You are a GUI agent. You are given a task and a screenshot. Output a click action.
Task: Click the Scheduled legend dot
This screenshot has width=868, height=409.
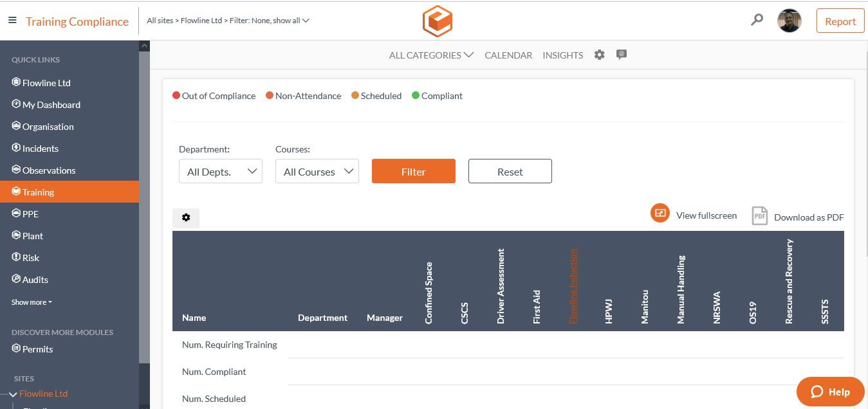(355, 96)
